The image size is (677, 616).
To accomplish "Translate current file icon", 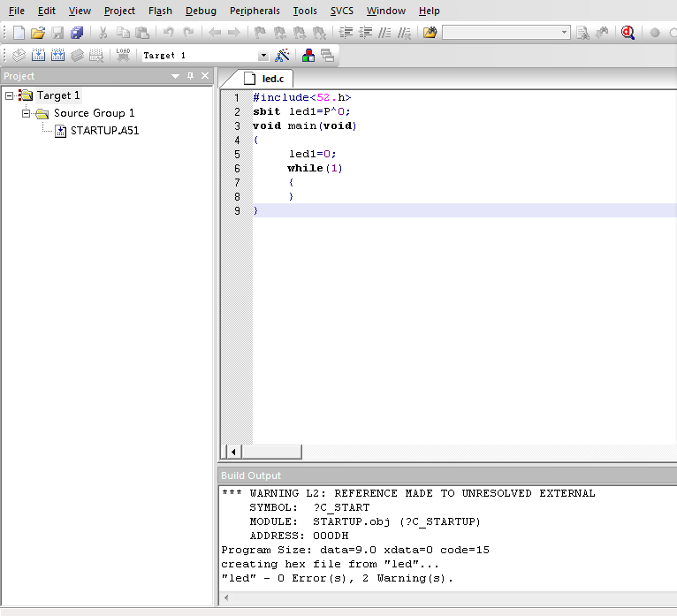I will point(19,56).
